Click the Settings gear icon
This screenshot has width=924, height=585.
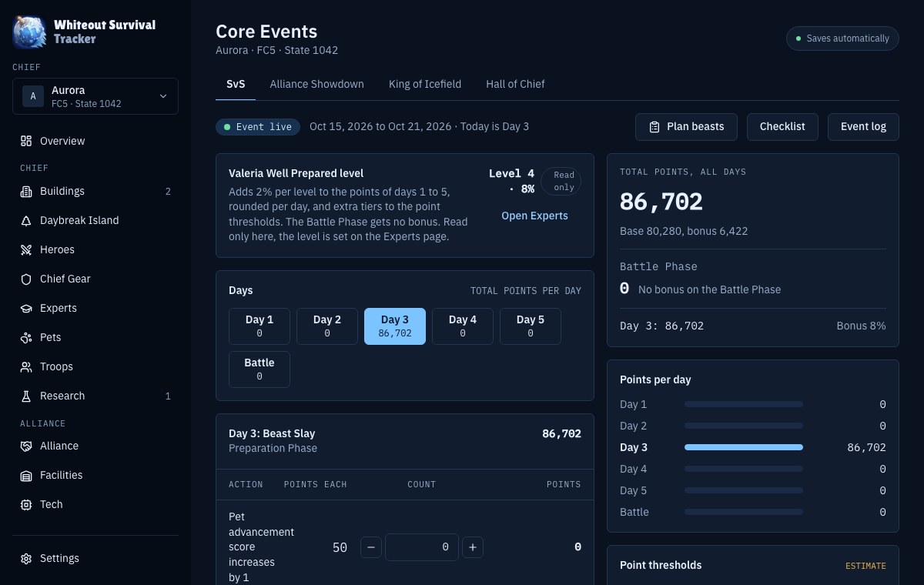tap(26, 558)
